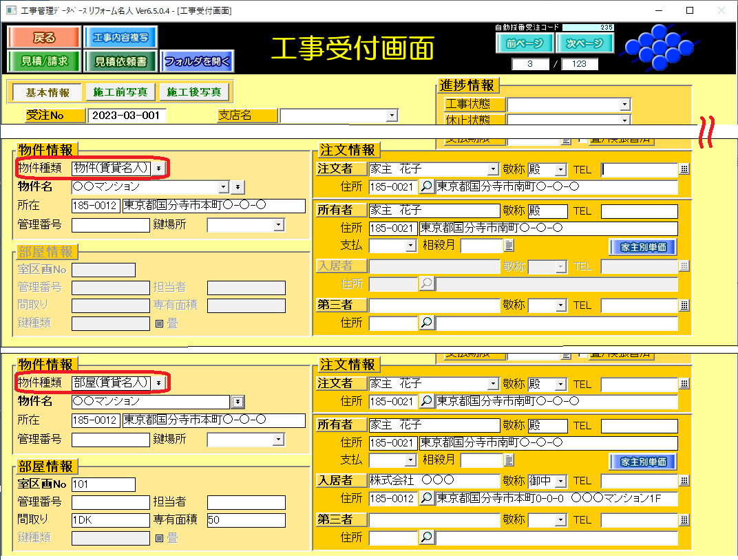Click the 室区画No field containing 101

103,484
